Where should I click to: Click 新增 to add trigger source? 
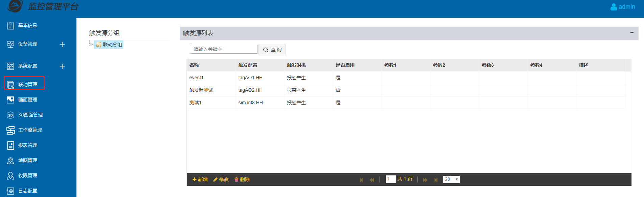[x=200, y=179]
